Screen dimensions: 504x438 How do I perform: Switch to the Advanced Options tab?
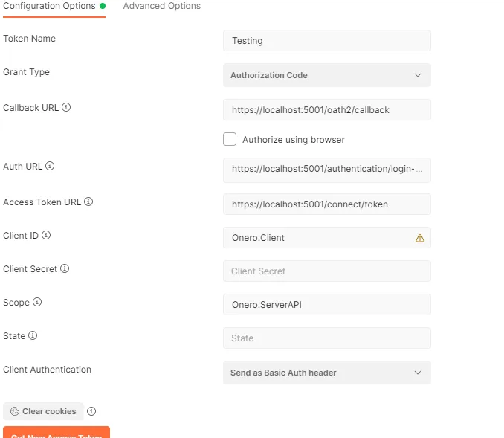coord(161,6)
